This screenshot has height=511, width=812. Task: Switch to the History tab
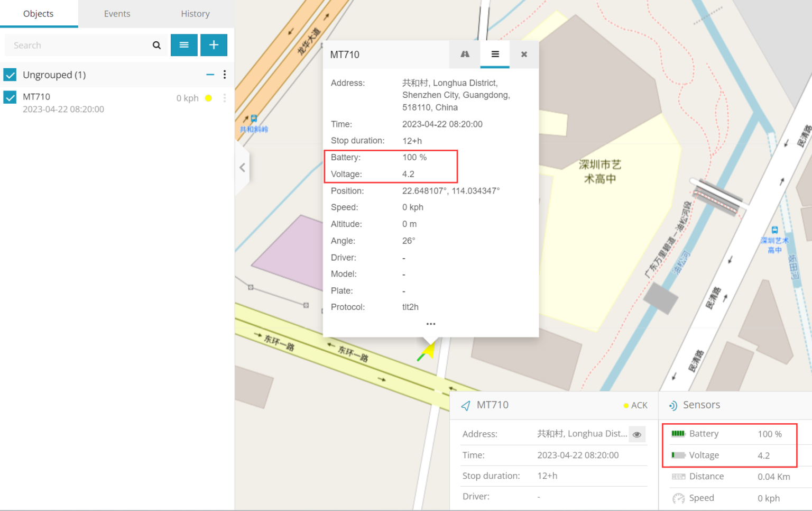pos(195,13)
